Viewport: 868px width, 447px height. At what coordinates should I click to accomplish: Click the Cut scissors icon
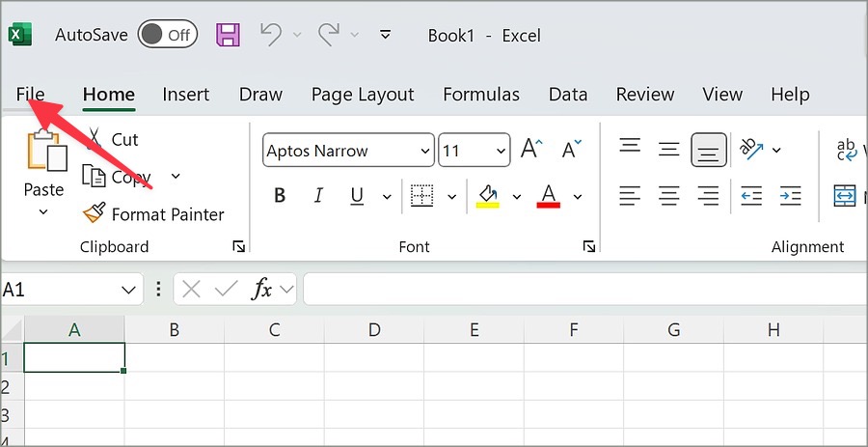pyautogui.click(x=95, y=139)
